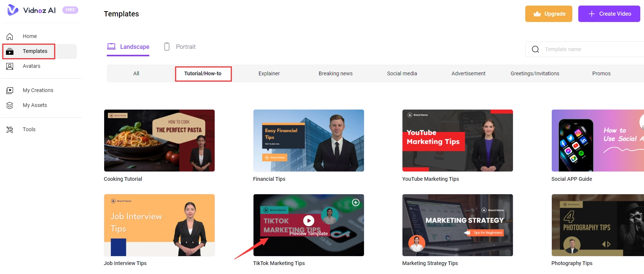Open the Avatars section icon
644x274 pixels.
coord(10,66)
